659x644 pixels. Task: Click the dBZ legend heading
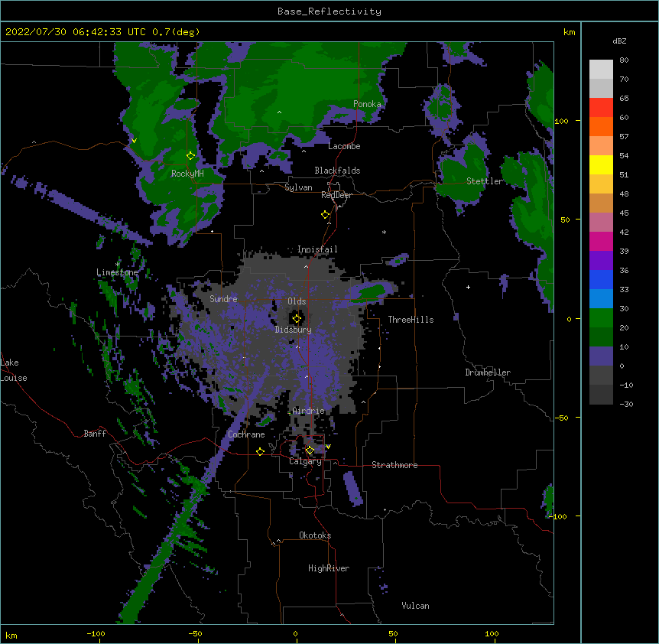(x=619, y=41)
